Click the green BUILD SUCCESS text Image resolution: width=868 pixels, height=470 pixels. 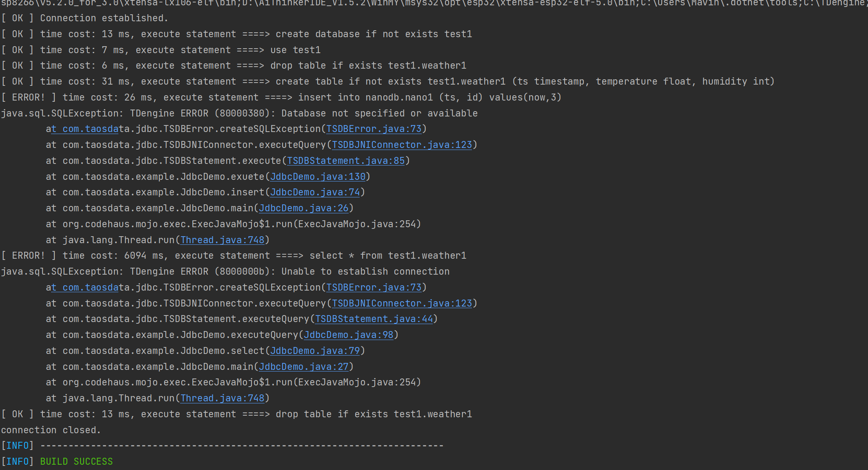tap(76, 461)
